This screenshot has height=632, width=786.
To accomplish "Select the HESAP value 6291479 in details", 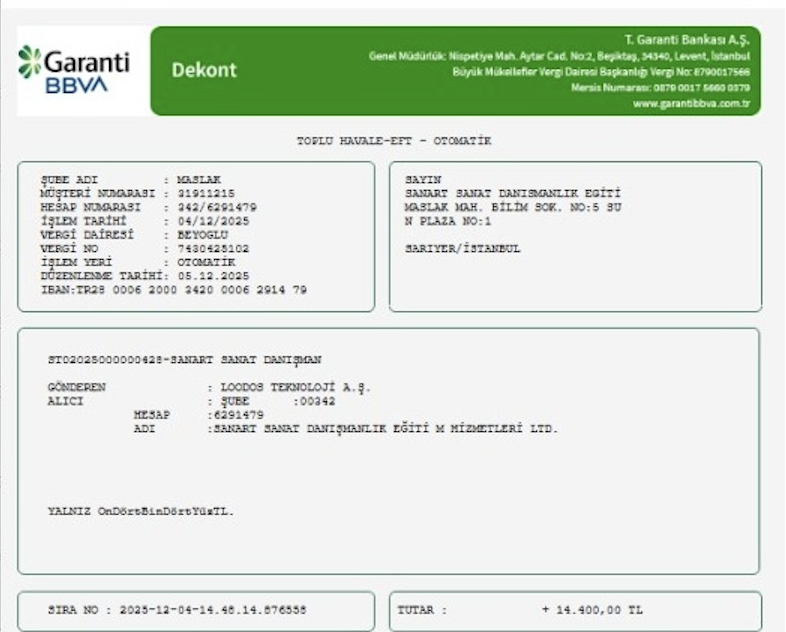I will tap(239, 415).
